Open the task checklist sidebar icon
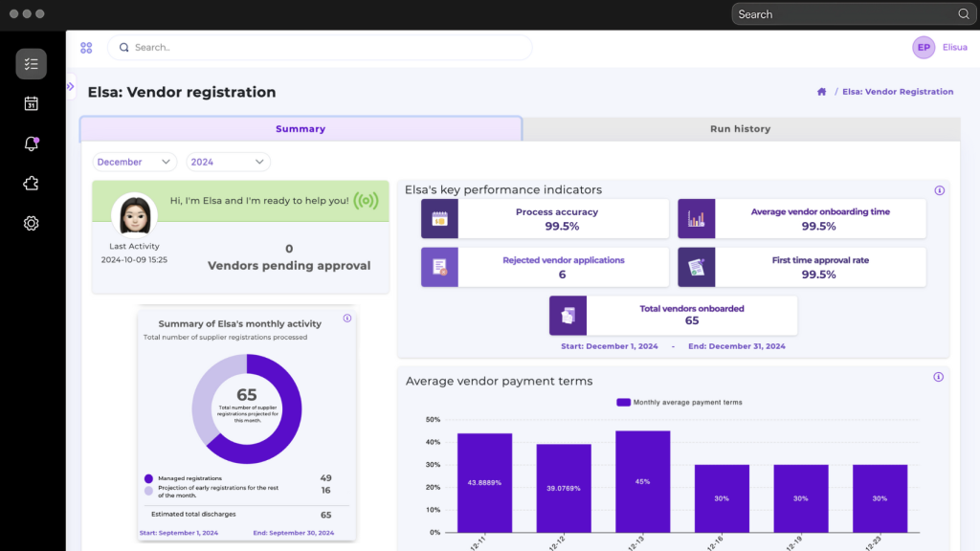The image size is (980, 551). pos(31,64)
